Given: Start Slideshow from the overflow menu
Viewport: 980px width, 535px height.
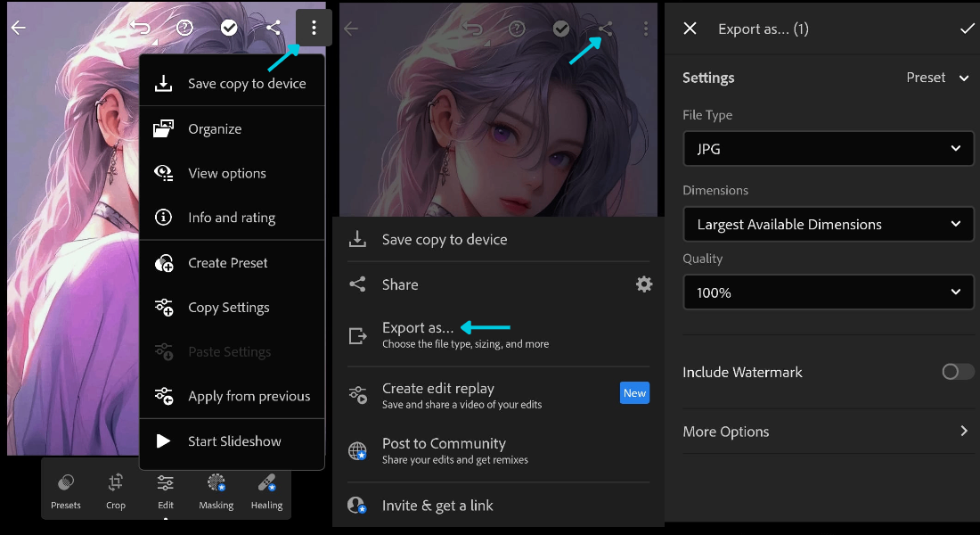Looking at the screenshot, I should click(x=232, y=441).
